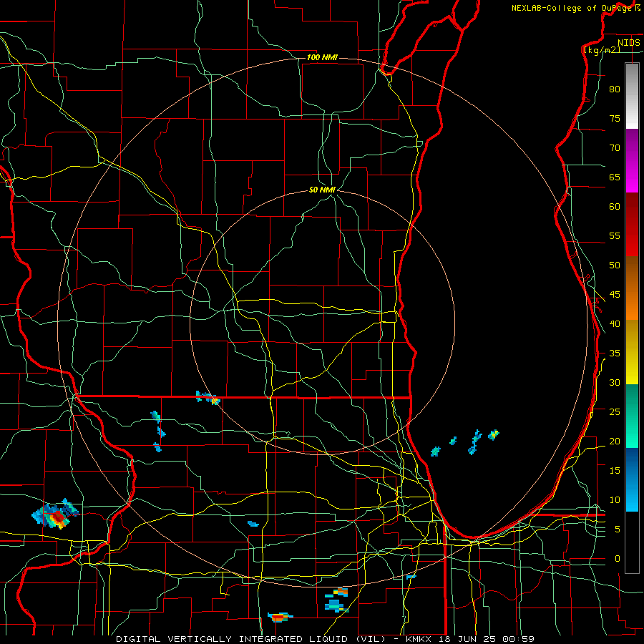This screenshot has width=644, height=644.
Task: Click scale value 80 on the legend
Action: tap(615, 89)
